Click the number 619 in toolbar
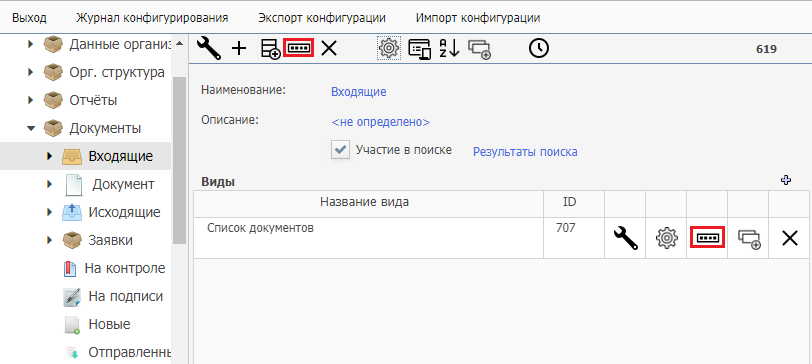This screenshot has width=812, height=364. [x=766, y=49]
